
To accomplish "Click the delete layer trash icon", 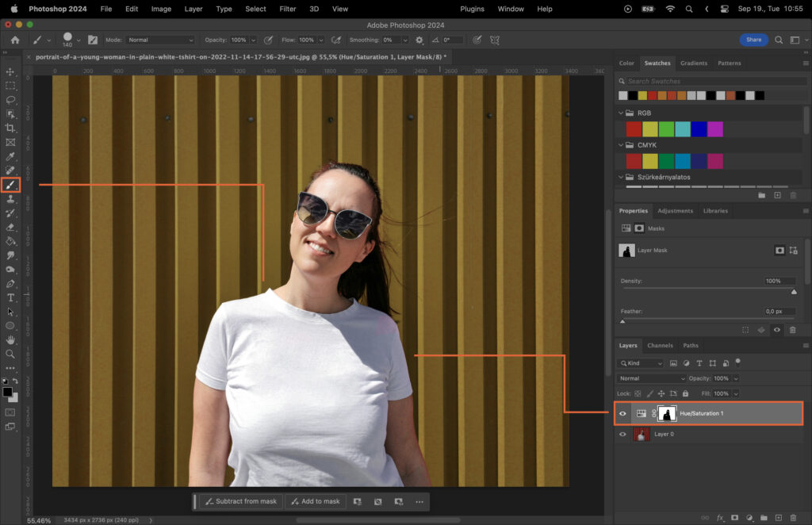I will tap(792, 517).
